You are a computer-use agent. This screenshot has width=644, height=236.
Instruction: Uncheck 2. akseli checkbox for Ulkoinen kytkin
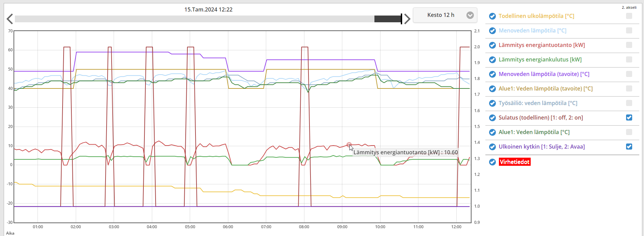(x=629, y=147)
